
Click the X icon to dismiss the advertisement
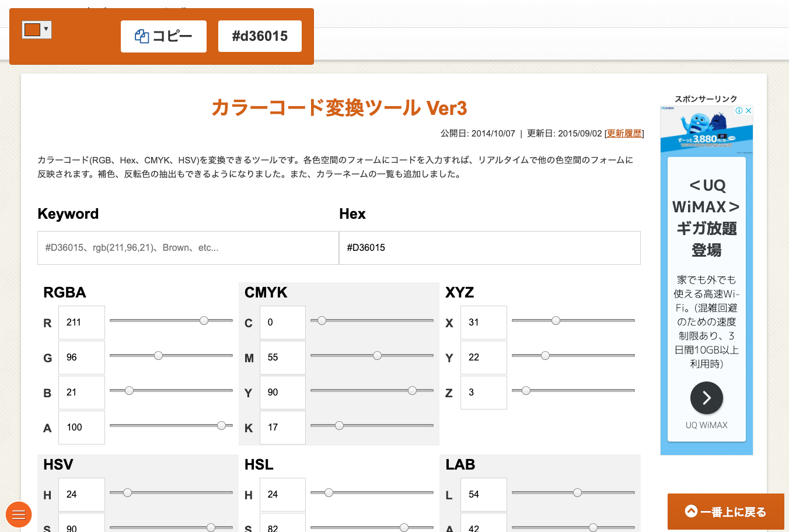tap(748, 110)
